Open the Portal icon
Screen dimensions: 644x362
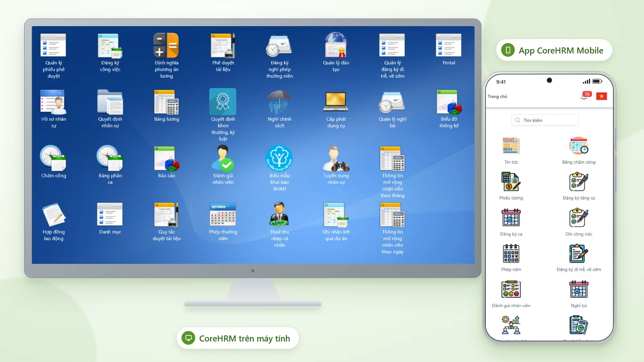click(449, 45)
